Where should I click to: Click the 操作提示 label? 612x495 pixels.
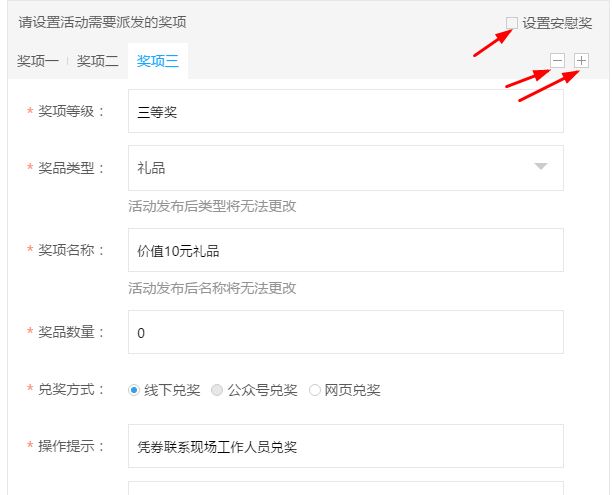tap(71, 446)
